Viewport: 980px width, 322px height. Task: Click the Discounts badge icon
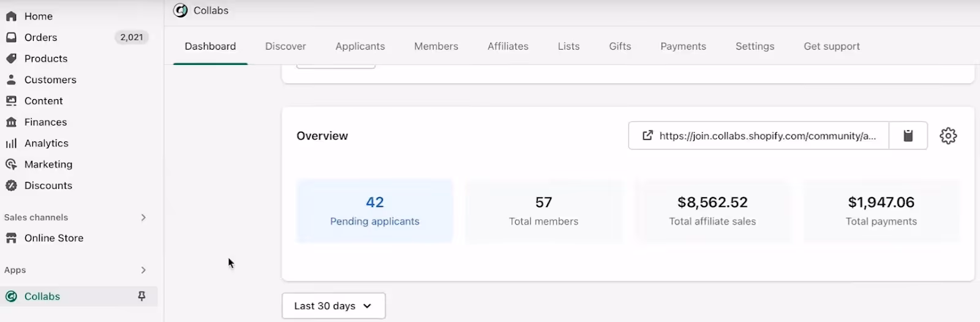click(11, 185)
